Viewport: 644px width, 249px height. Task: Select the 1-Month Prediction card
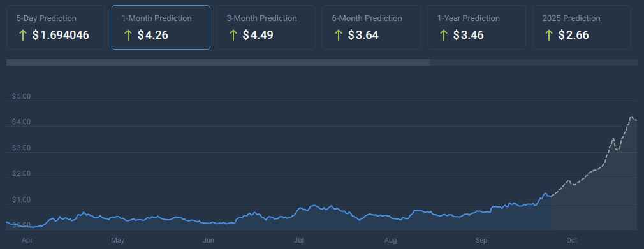(x=161, y=27)
